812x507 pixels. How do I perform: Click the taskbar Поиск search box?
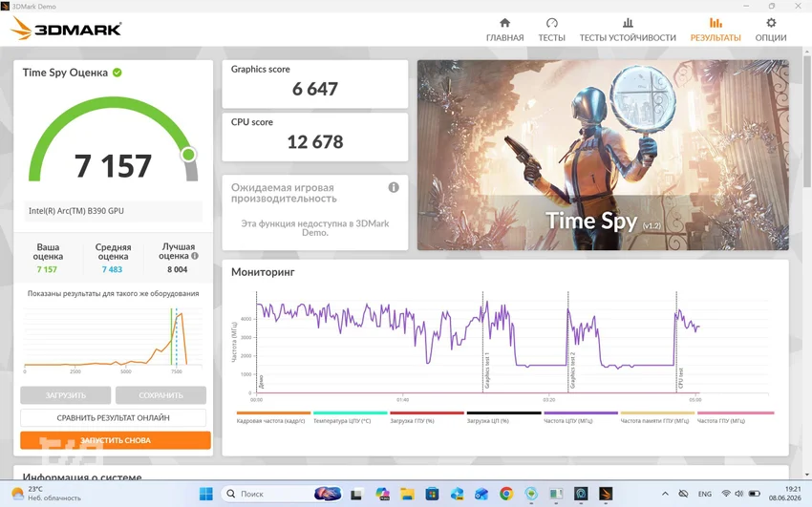click(282, 494)
